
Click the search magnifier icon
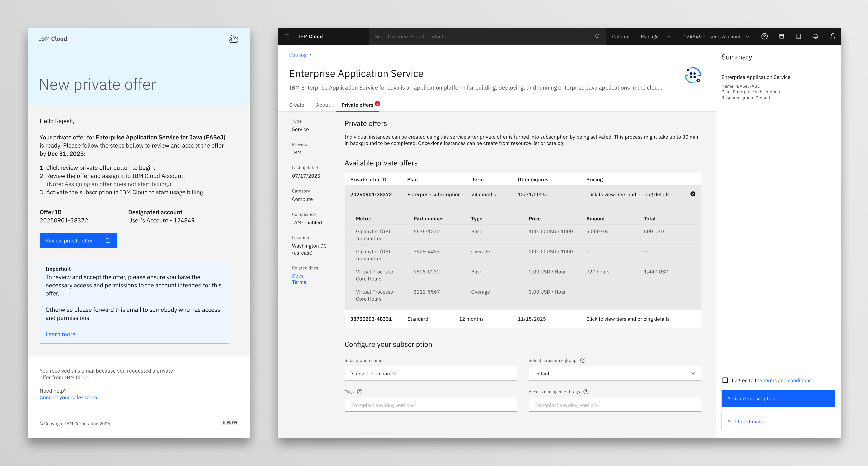(598, 36)
